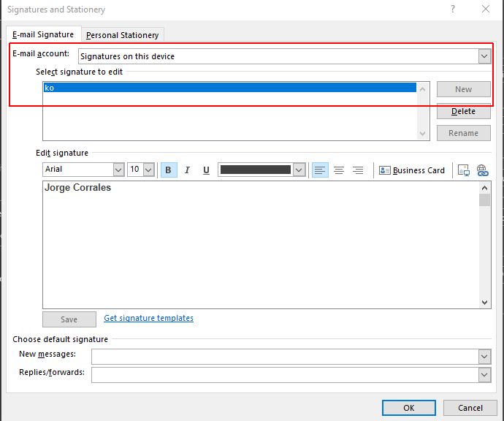
Task: Toggle Underline formatting button
Action: pos(206,170)
